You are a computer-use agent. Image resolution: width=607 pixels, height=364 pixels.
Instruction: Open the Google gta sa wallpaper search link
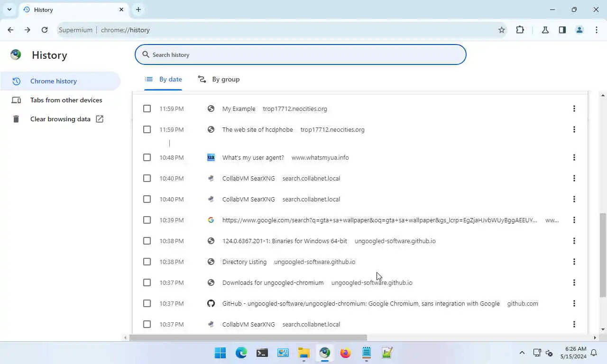coord(380,220)
